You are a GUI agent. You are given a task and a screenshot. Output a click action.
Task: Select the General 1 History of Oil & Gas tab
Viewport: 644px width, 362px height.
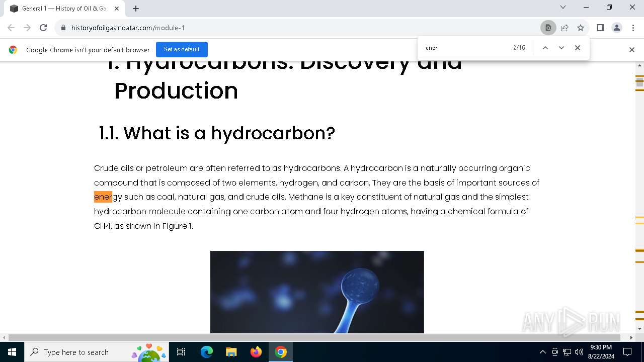coord(64,9)
